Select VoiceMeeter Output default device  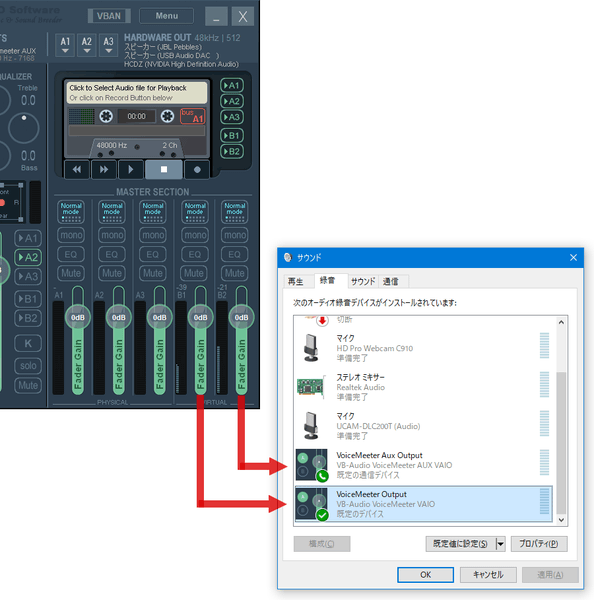click(423, 504)
